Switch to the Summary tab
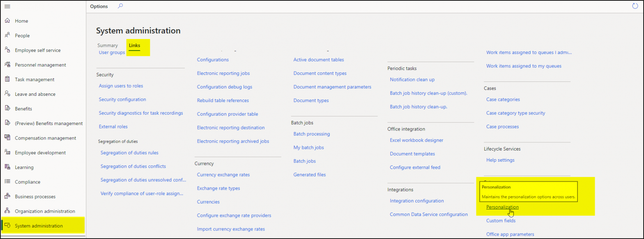644x239 pixels. pos(108,46)
